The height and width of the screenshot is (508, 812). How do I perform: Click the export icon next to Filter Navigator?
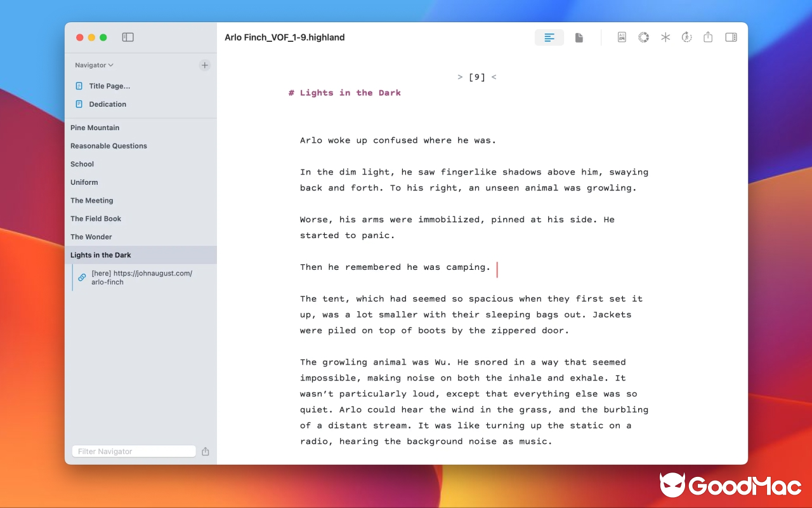coord(205,451)
